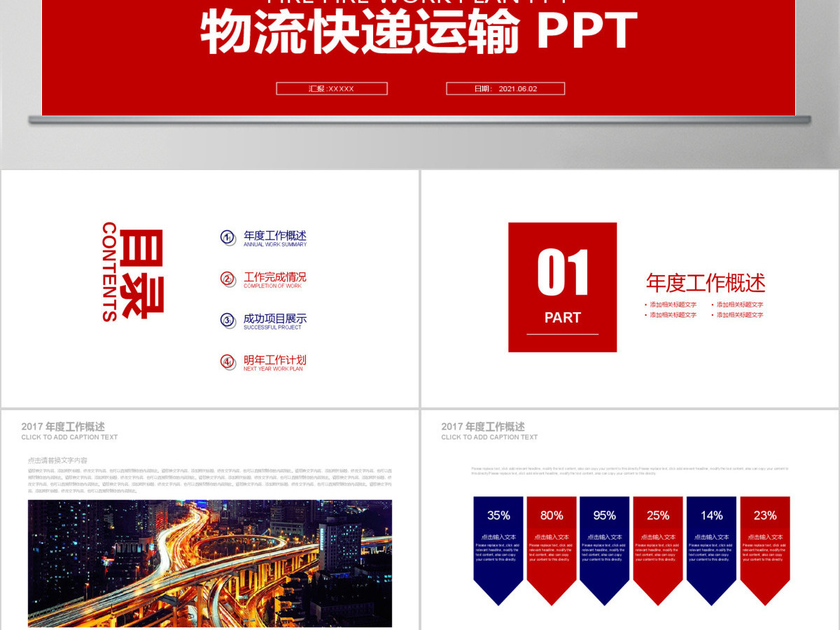
Task: Click NEXT YEAR WORK PLAN subtitle
Action: 273,368
